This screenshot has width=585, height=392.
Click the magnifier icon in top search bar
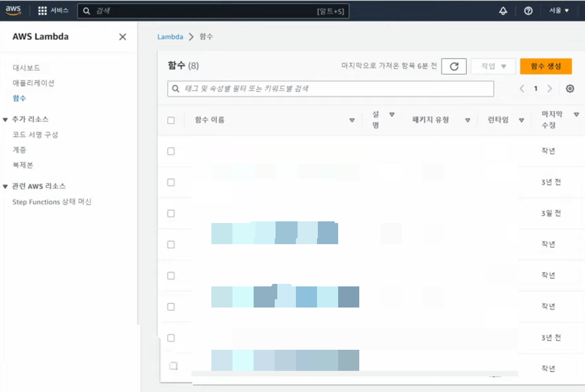pos(87,11)
